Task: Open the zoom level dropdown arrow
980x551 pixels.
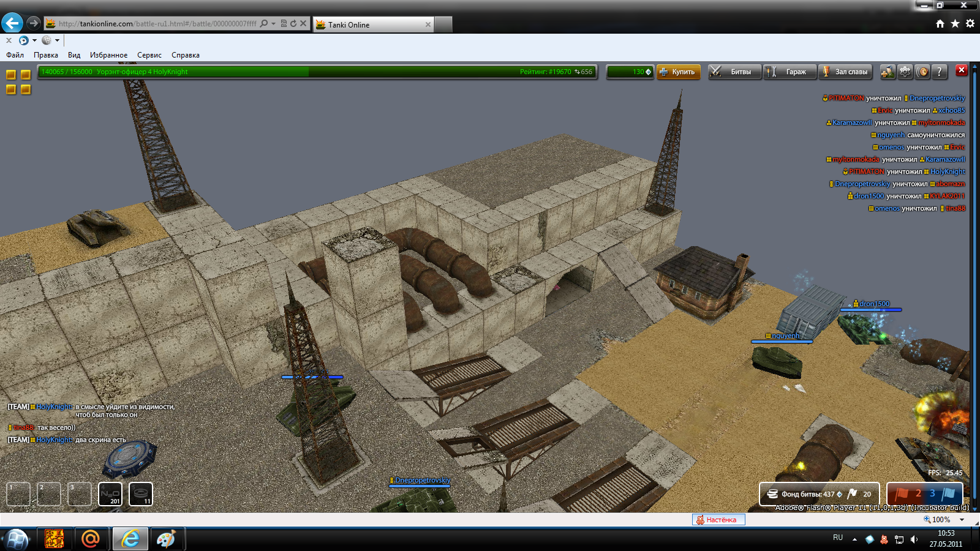Action: click(x=962, y=520)
